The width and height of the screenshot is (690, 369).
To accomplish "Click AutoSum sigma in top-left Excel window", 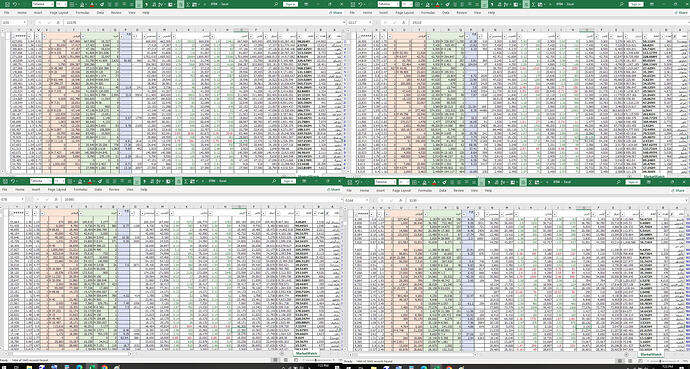I will click(x=188, y=4).
